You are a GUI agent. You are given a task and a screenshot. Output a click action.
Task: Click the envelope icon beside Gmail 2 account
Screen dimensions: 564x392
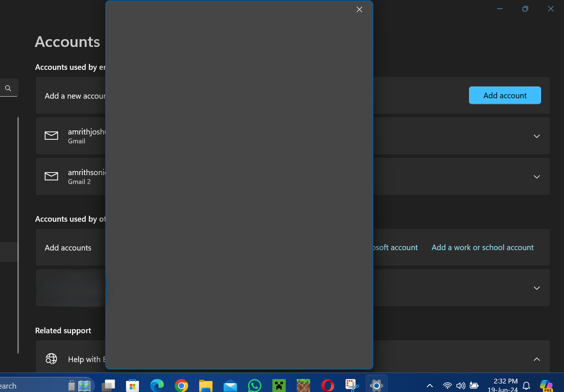click(51, 176)
